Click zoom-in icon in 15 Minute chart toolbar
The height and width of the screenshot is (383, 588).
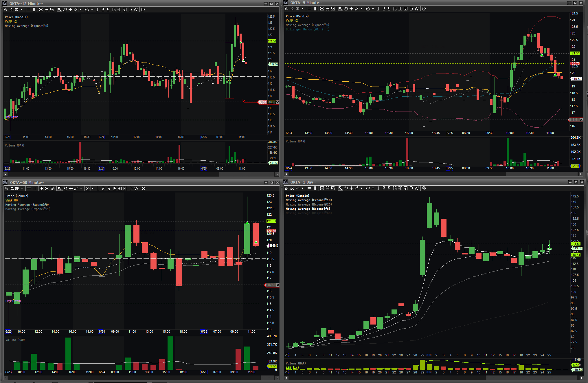(x=41, y=10)
